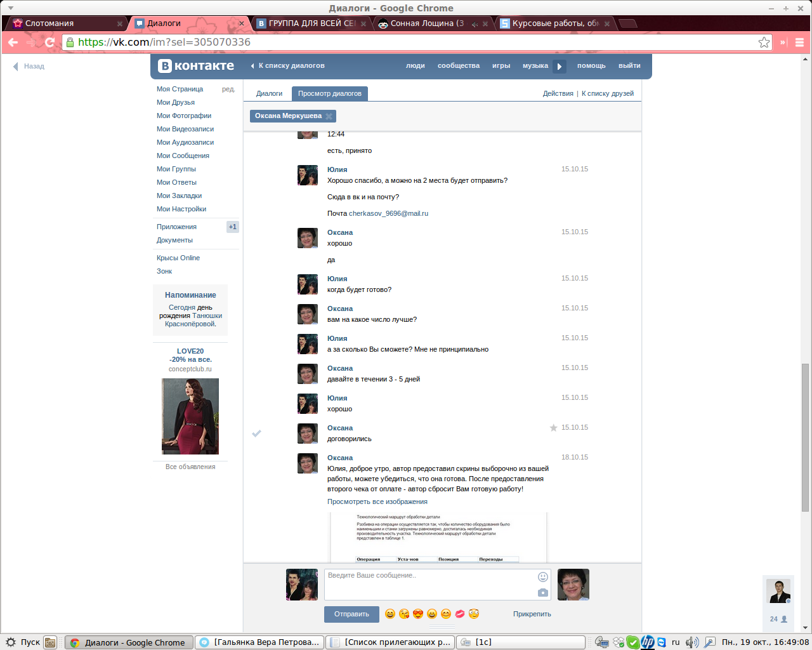Remove Оксана Меркушева dialog filter tag
Image resolution: width=812 pixels, height=650 pixels.
click(329, 116)
